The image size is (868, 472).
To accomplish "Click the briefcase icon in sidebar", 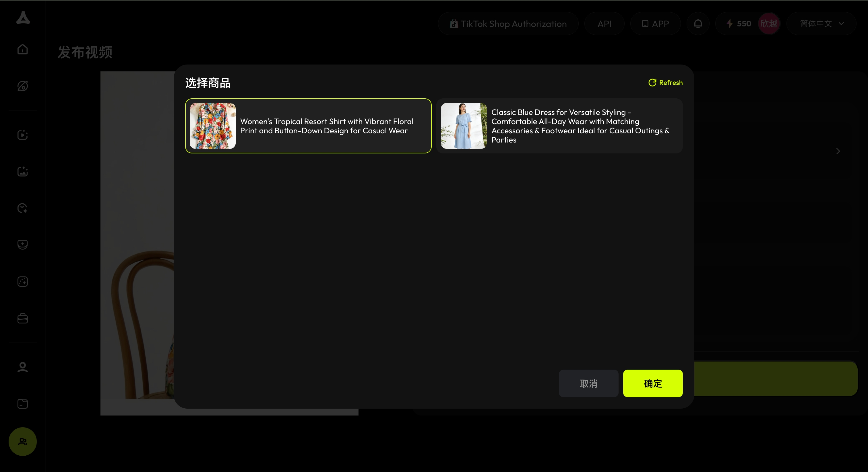I will 23,319.
